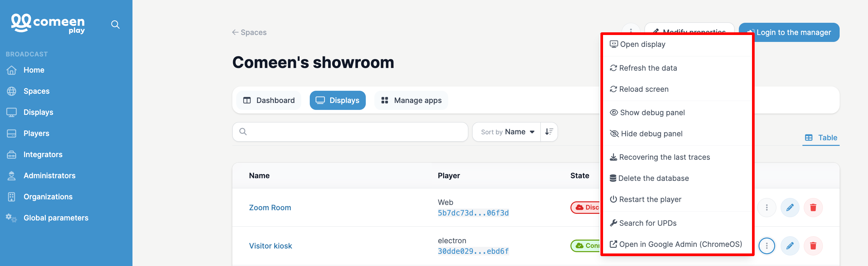Focus the displays search field

click(x=350, y=132)
